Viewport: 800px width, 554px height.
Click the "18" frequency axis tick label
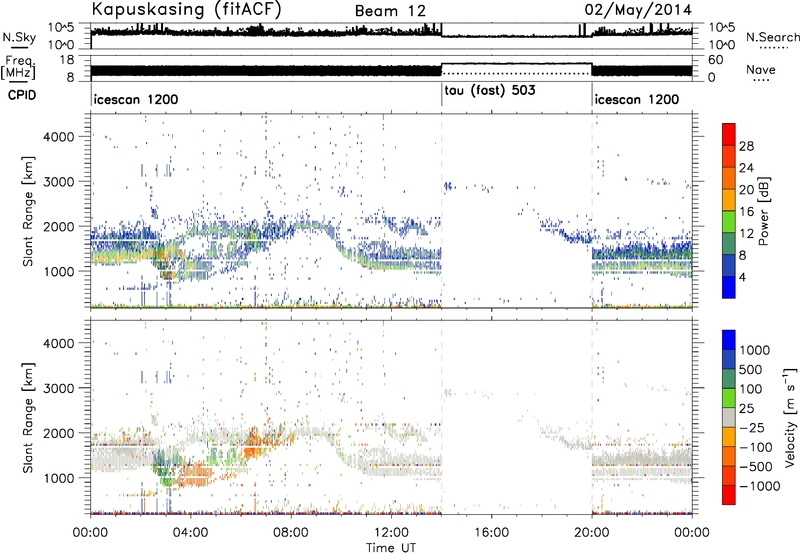coord(67,60)
